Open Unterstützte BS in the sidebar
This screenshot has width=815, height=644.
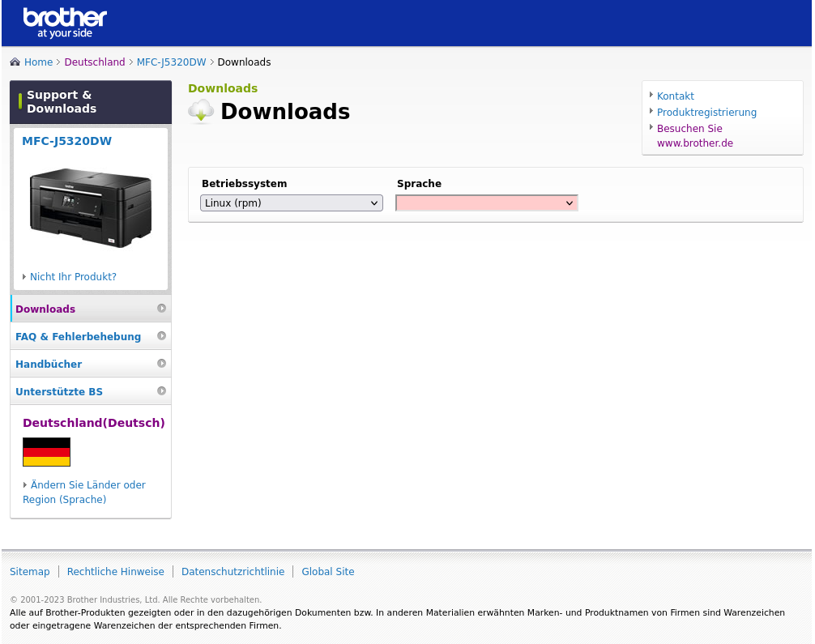click(x=91, y=391)
